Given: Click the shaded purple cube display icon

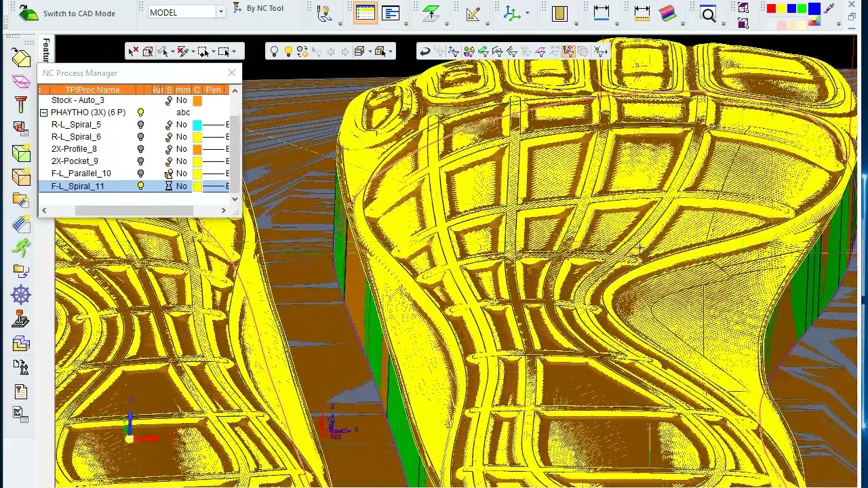Looking at the screenshot, I should click(743, 23).
